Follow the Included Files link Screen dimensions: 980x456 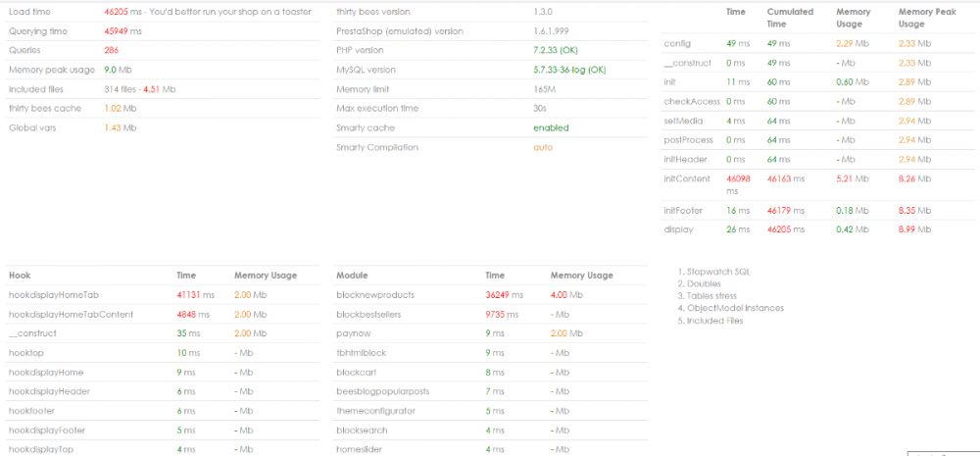pyautogui.click(x=714, y=321)
